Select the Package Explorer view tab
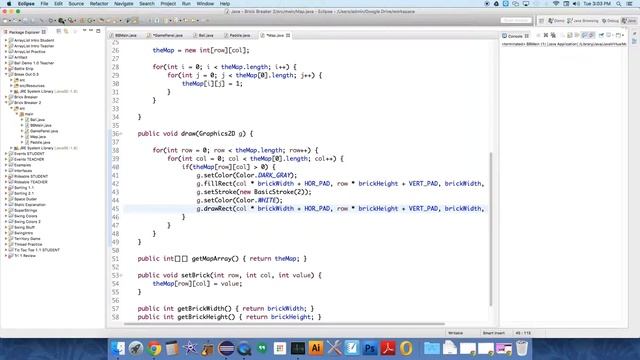 [x=24, y=32]
